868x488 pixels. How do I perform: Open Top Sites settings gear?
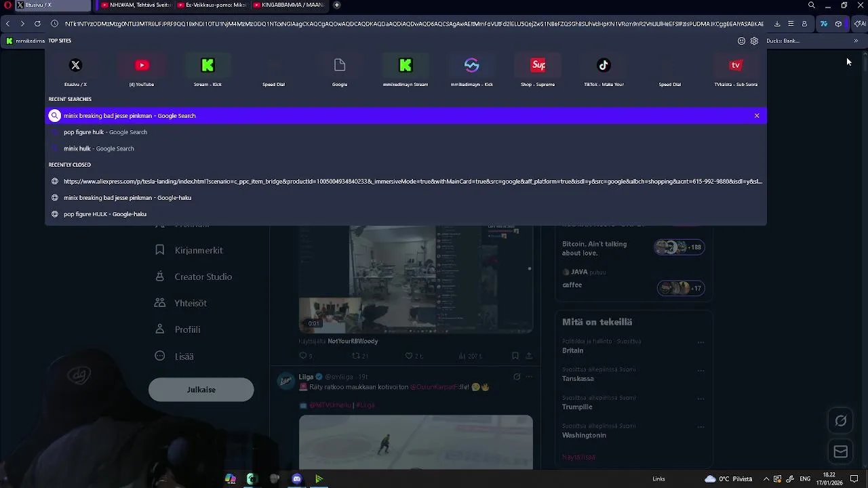click(x=754, y=41)
